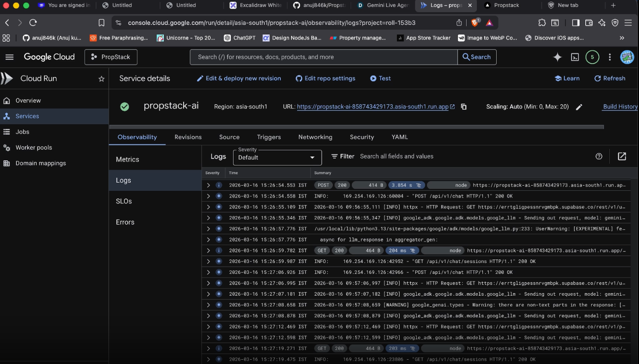
Task: Select Metrics in the observability sidebar
Action: coord(127,159)
